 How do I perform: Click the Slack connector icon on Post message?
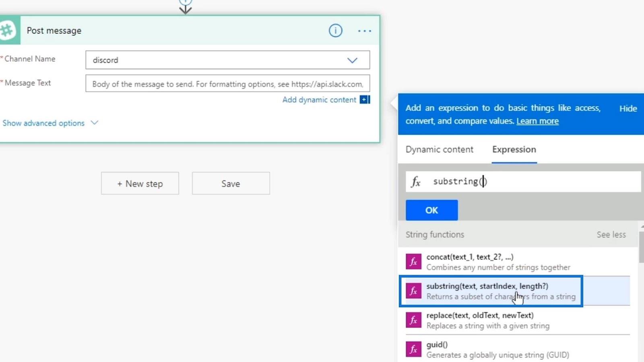pyautogui.click(x=7, y=31)
